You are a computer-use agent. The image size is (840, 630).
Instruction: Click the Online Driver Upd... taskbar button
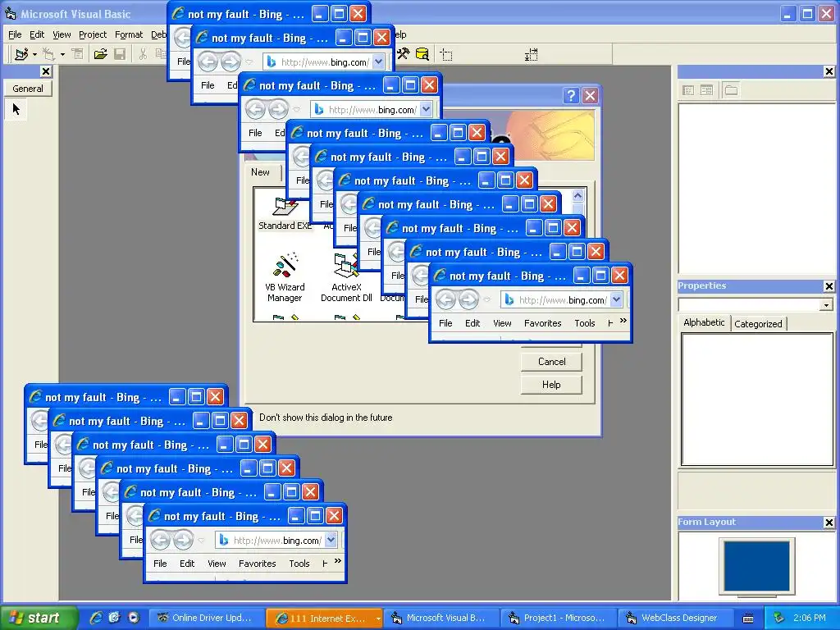(206, 618)
